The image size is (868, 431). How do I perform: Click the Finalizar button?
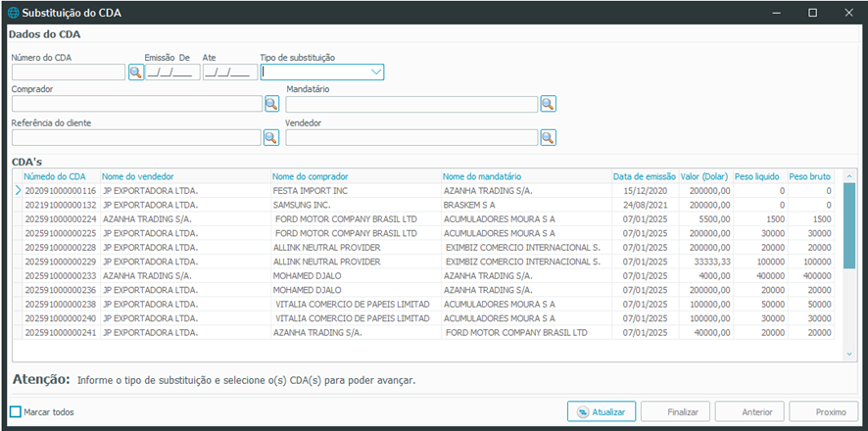click(x=676, y=411)
